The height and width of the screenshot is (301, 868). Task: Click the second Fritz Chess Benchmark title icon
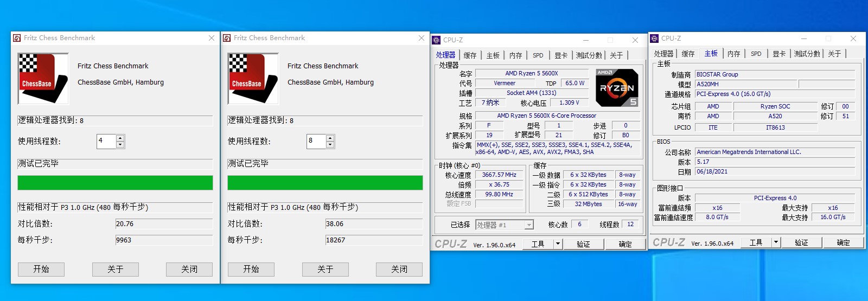tap(227, 38)
